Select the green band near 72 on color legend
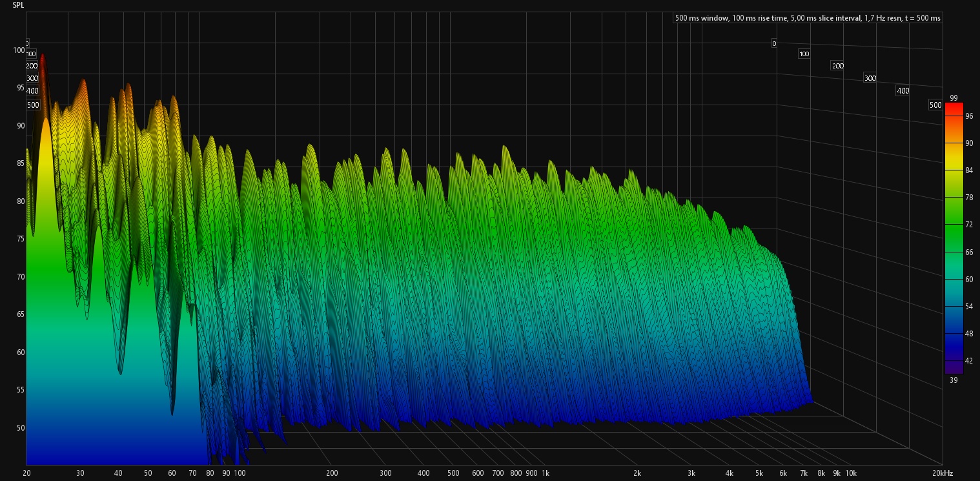Viewport: 980px width, 481px height. click(x=954, y=225)
